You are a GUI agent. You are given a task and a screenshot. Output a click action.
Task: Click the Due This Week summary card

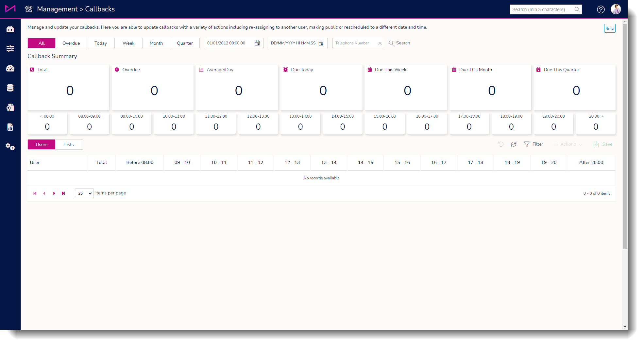[406, 87]
